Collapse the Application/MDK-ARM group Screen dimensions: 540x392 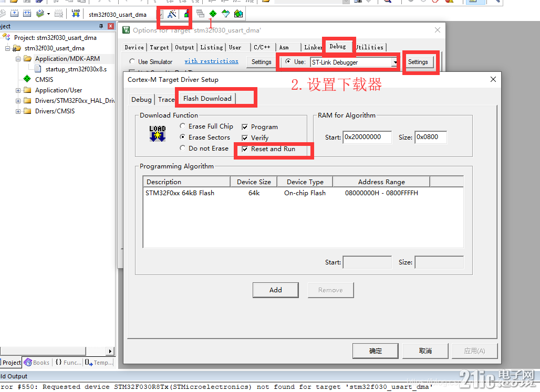click(x=18, y=59)
